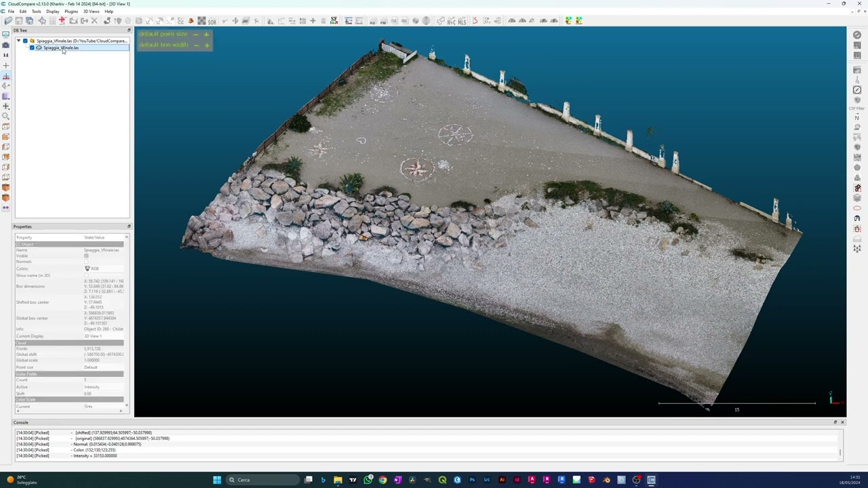
Task: Open the Display menu
Action: click(x=53, y=12)
